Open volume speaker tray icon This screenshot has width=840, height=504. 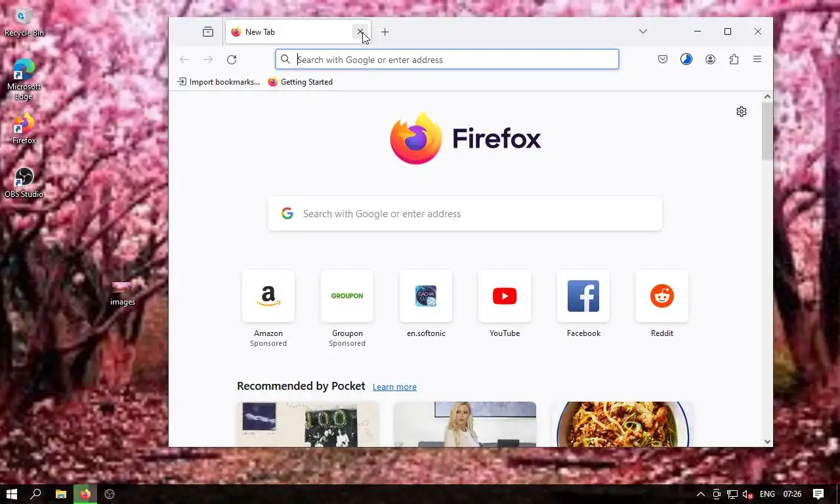point(747,494)
